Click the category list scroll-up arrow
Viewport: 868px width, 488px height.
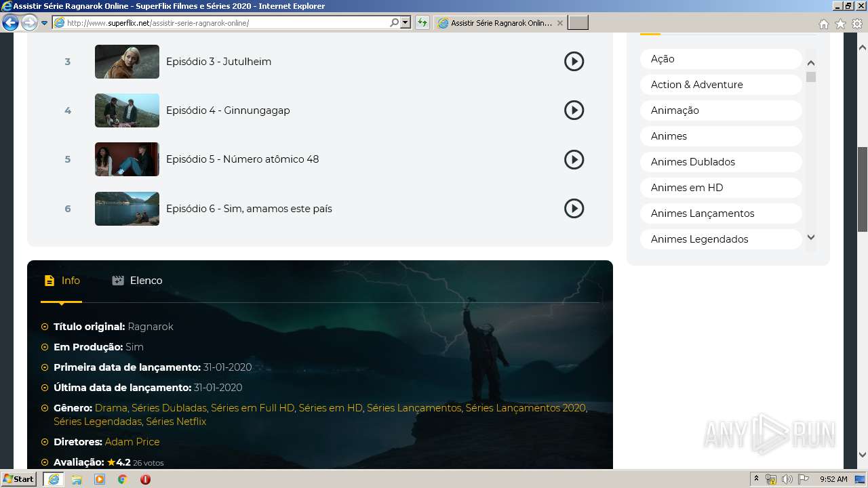(811, 62)
